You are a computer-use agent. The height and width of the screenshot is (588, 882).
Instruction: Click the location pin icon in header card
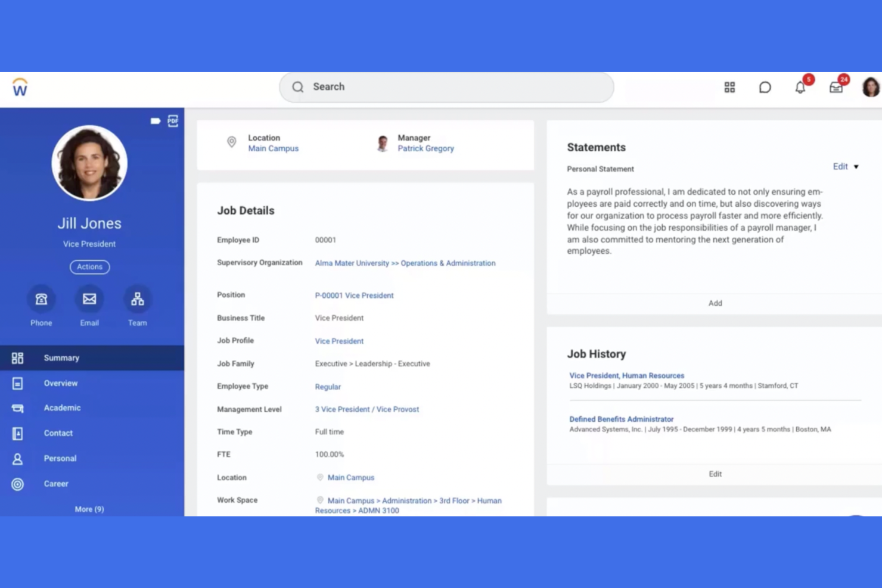click(x=232, y=142)
